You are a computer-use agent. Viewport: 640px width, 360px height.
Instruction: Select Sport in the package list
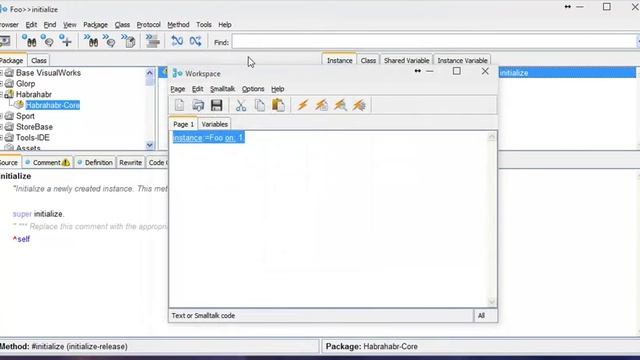tap(25, 116)
